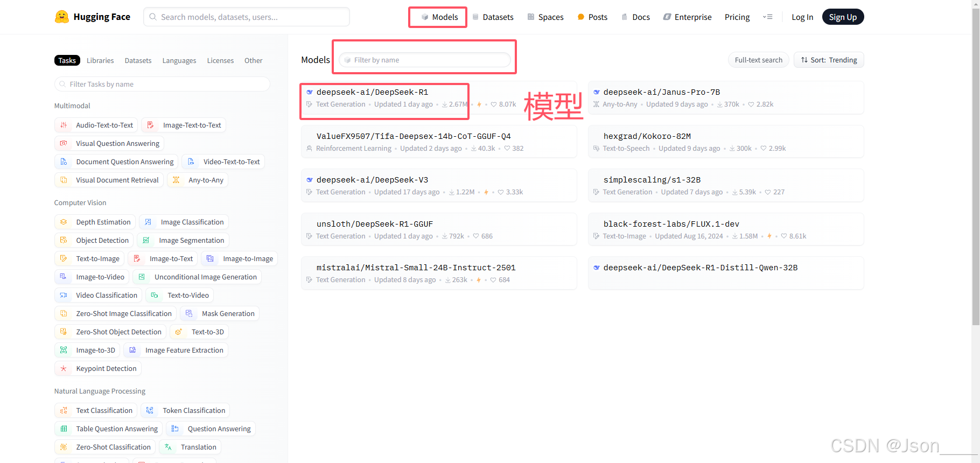Open the simplescaling/s1-32B model card
This screenshot has width=980, height=463.
click(x=726, y=186)
